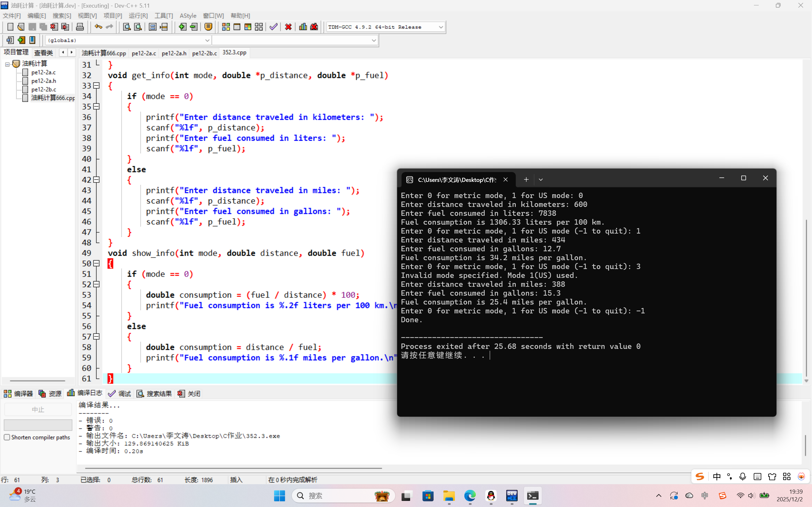Click the red X stop execution icon

pyautogui.click(x=288, y=27)
